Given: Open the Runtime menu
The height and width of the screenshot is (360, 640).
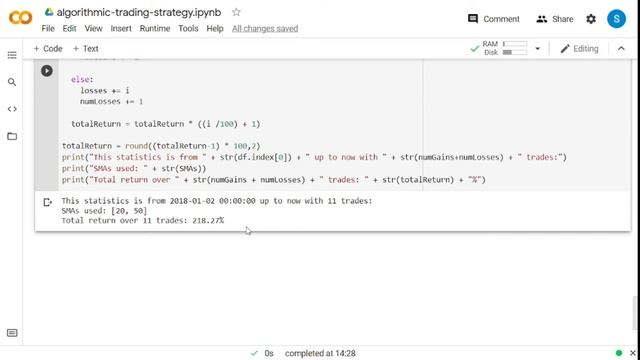Looking at the screenshot, I should click(x=155, y=29).
